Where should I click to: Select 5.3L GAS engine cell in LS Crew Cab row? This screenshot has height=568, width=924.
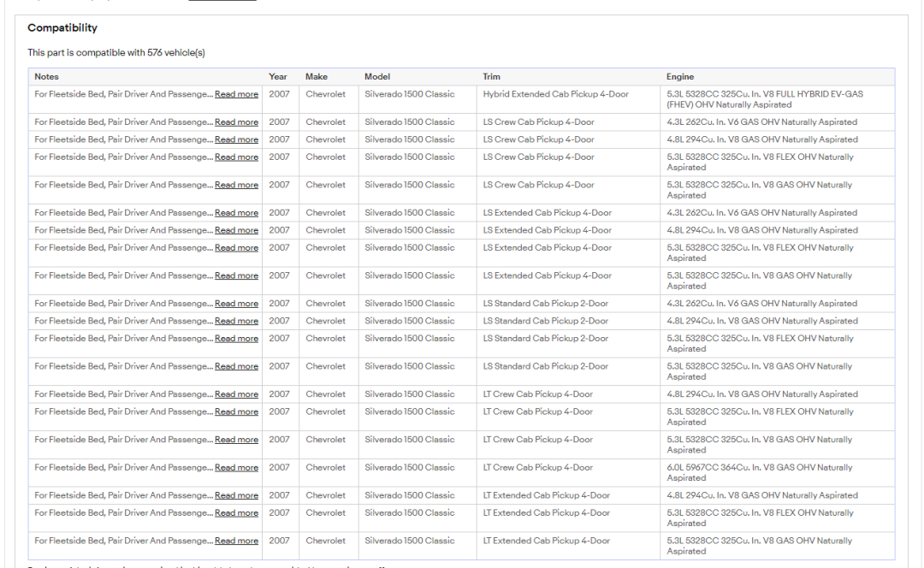760,190
